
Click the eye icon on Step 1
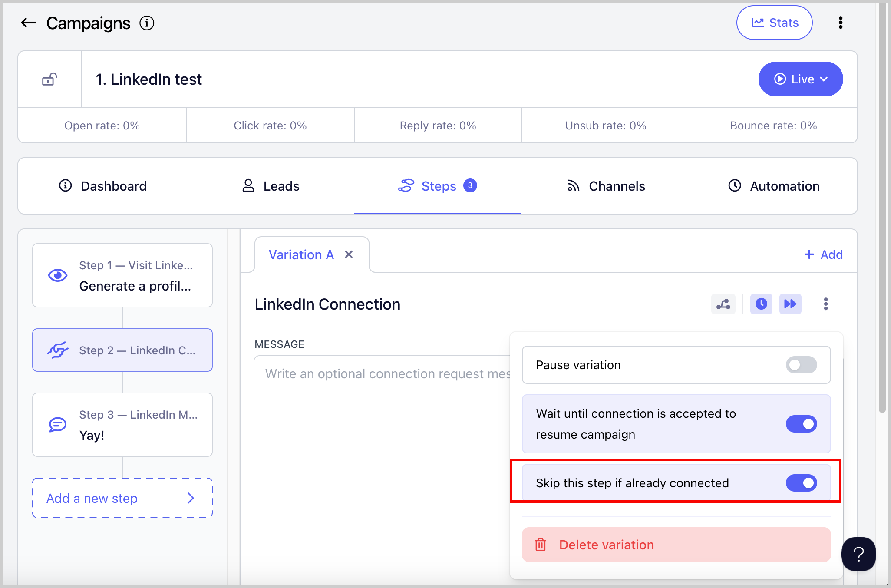[x=58, y=275]
